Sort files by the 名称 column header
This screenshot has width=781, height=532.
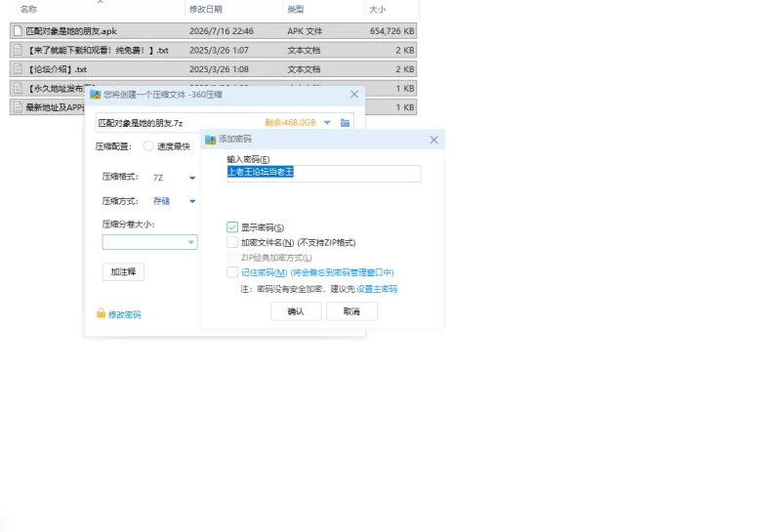coord(29,9)
